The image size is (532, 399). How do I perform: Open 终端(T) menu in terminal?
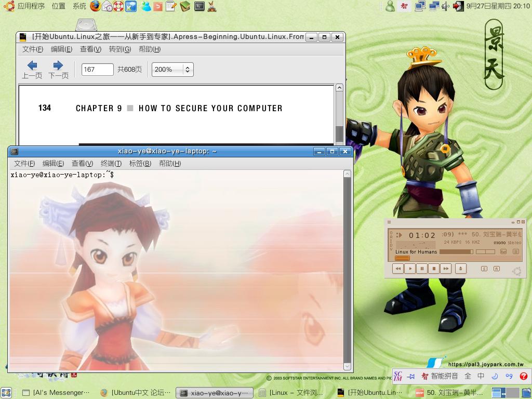[x=111, y=164]
